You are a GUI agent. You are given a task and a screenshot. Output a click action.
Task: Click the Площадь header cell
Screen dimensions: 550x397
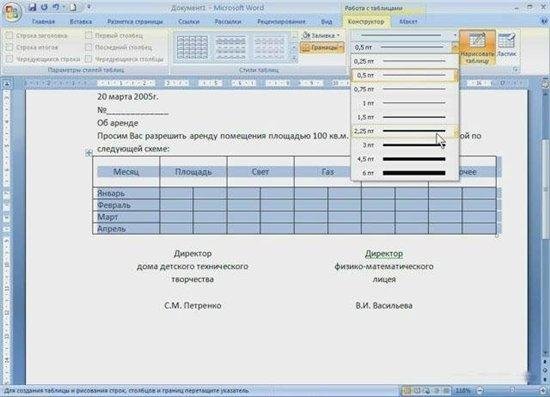tap(193, 172)
